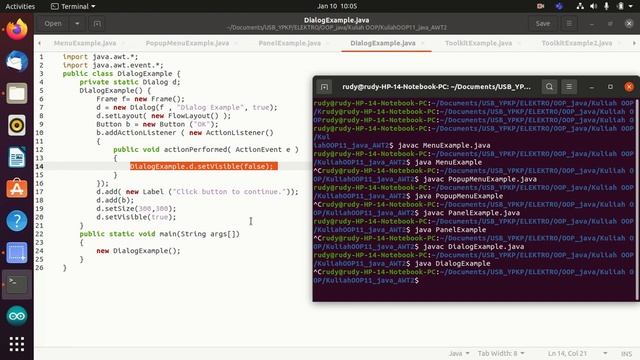640x360 pixels.
Task: Click terminal line 'java PanelExample'
Action: [x=450, y=230]
